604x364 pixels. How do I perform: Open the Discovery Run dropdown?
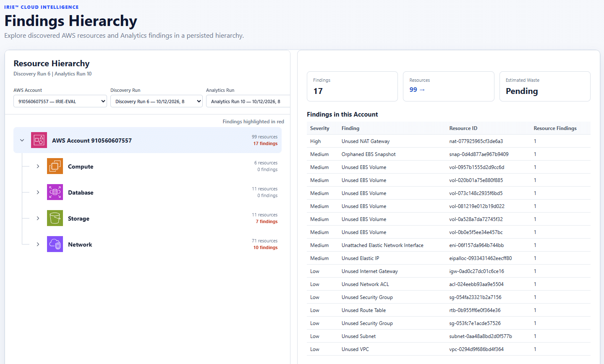[157, 101]
